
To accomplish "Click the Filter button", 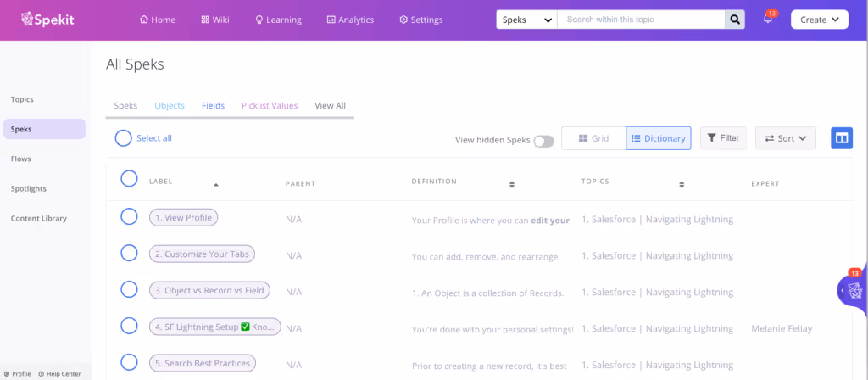I will coord(723,138).
